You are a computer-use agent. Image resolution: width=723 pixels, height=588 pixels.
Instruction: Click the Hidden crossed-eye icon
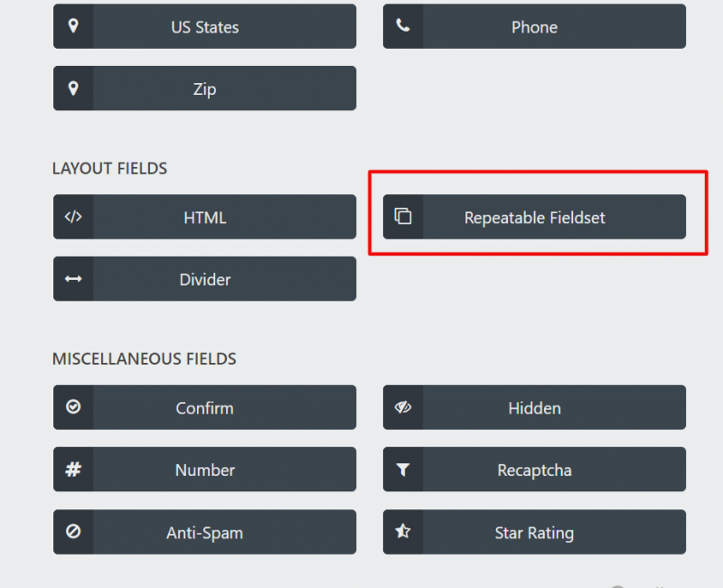pos(403,407)
